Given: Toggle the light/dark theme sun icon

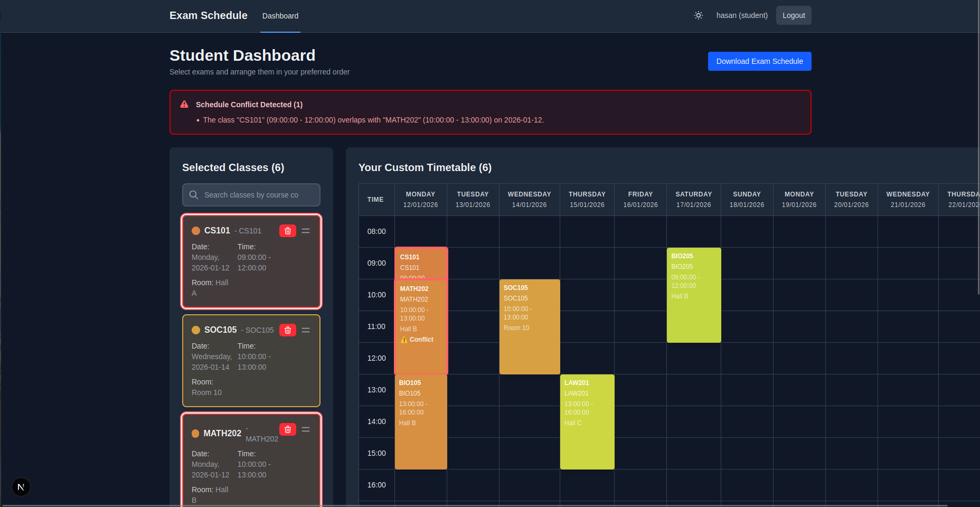Looking at the screenshot, I should (x=698, y=15).
